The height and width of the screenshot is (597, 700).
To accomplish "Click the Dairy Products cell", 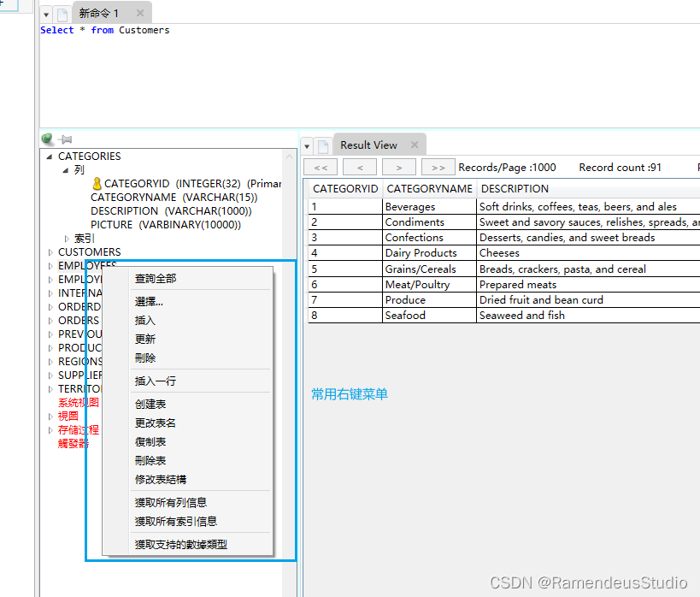I will click(429, 253).
